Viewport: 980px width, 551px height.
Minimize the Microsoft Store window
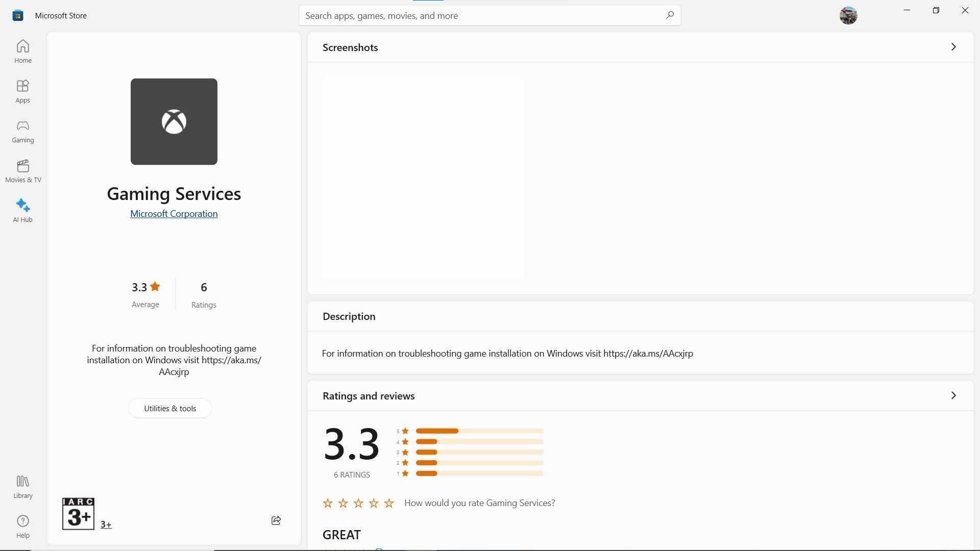[x=907, y=10]
